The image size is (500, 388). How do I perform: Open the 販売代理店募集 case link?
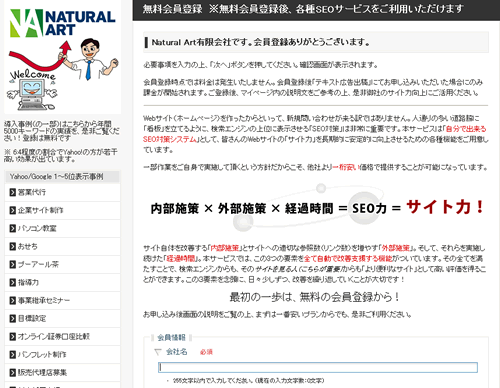[42, 372]
